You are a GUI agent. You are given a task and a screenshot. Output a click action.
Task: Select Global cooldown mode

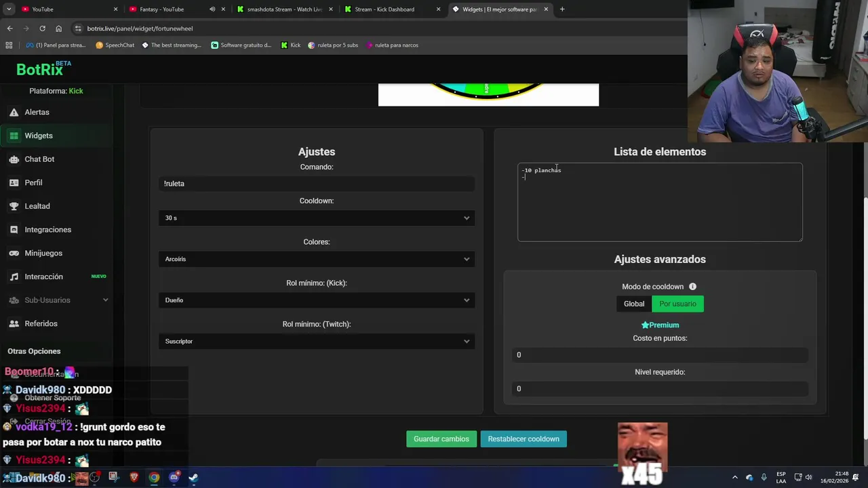tap(634, 304)
